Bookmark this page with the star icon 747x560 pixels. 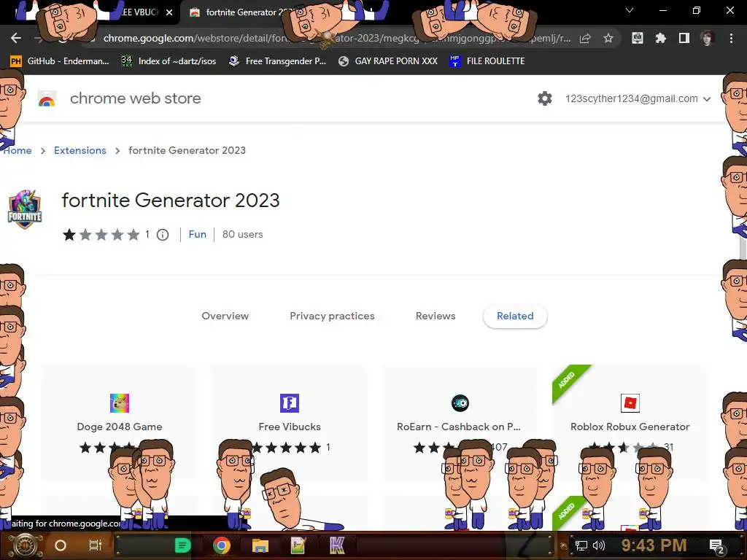pyautogui.click(x=608, y=38)
